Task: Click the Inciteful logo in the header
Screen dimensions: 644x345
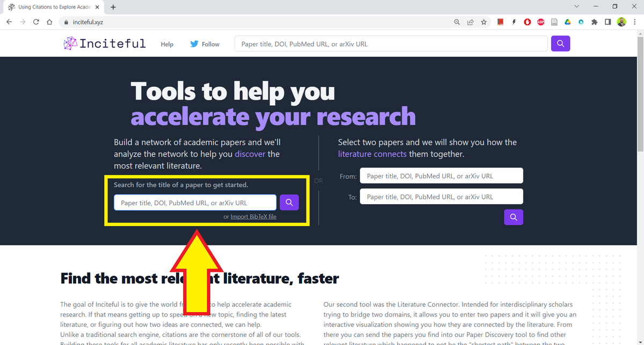Action: [105, 44]
